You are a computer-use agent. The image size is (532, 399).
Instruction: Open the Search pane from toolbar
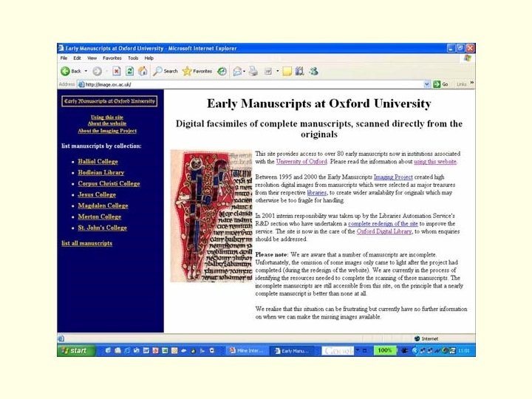click(166, 71)
